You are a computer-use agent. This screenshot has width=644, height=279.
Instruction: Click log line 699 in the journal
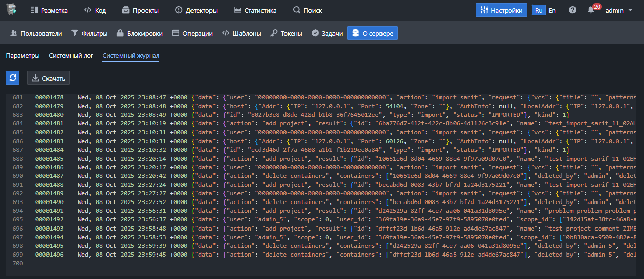(306, 254)
